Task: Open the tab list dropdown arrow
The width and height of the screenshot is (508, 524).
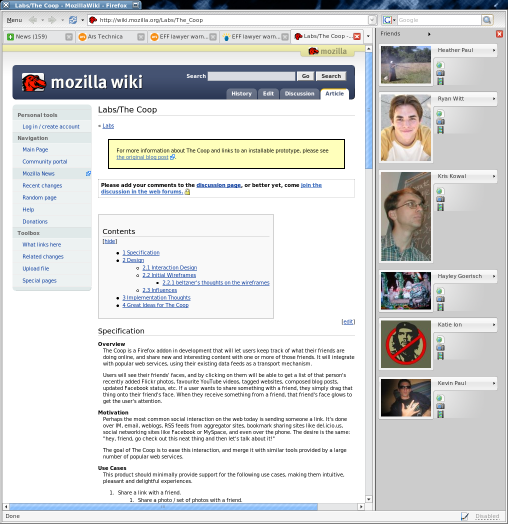Action: pyautogui.click(x=368, y=36)
